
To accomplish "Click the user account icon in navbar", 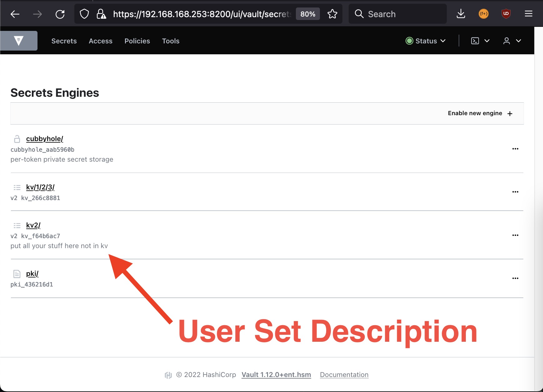I will coord(506,41).
